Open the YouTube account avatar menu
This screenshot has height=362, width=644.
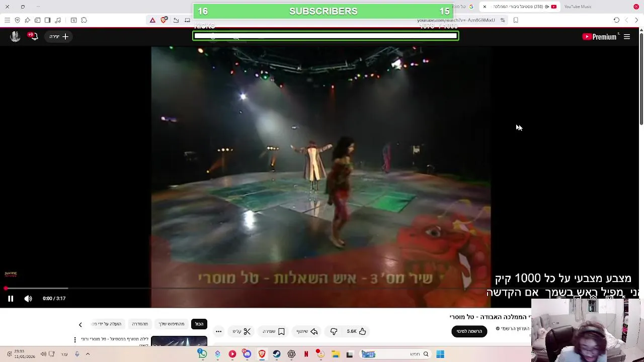[15, 36]
